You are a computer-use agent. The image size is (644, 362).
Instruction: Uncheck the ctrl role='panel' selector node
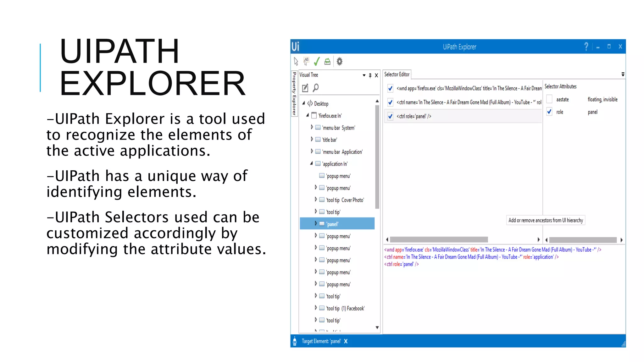pyautogui.click(x=390, y=116)
